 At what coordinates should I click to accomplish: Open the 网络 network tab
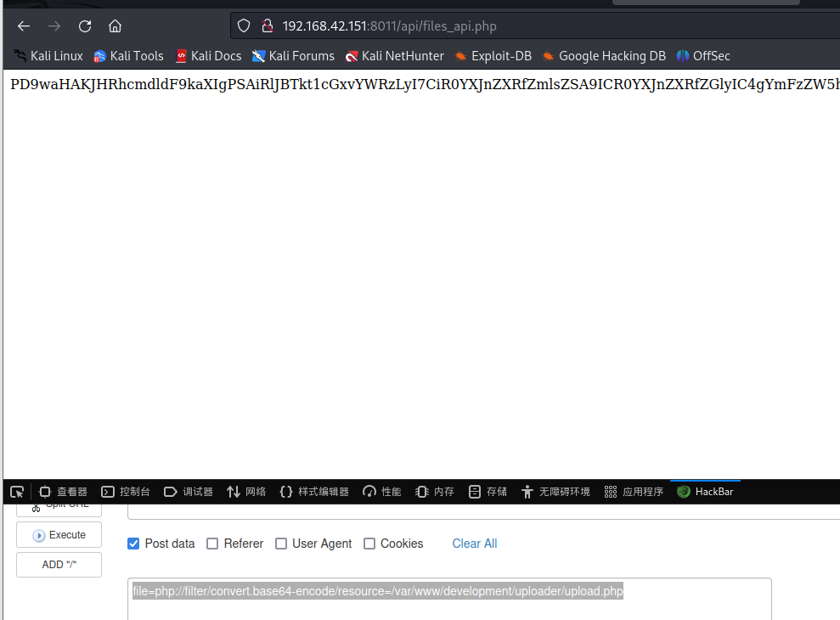246,492
